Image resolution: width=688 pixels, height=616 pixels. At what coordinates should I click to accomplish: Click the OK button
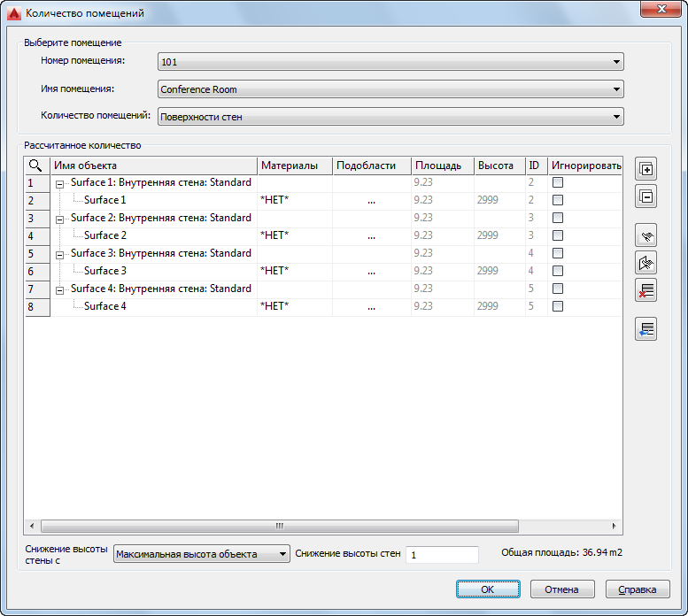(488, 589)
